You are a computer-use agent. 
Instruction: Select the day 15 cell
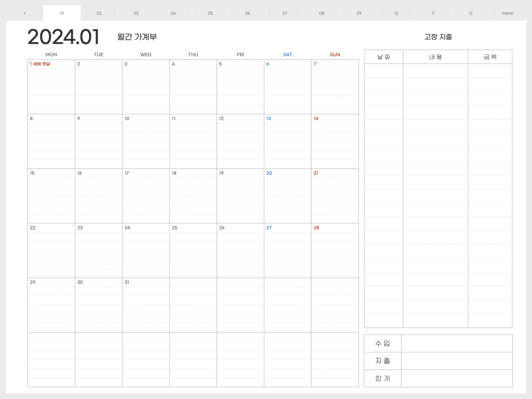pyautogui.click(x=51, y=196)
